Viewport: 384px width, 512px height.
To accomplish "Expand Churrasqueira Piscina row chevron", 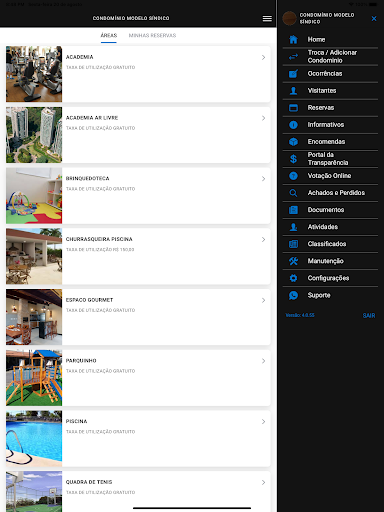I will [x=263, y=239].
